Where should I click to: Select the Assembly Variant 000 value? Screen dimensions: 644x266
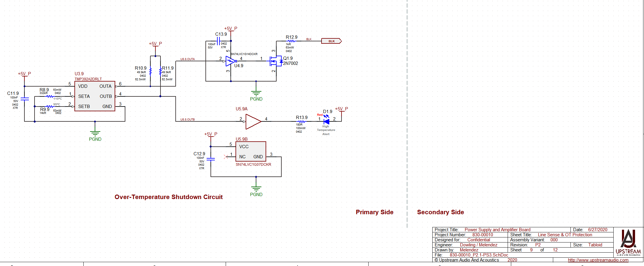click(554, 240)
